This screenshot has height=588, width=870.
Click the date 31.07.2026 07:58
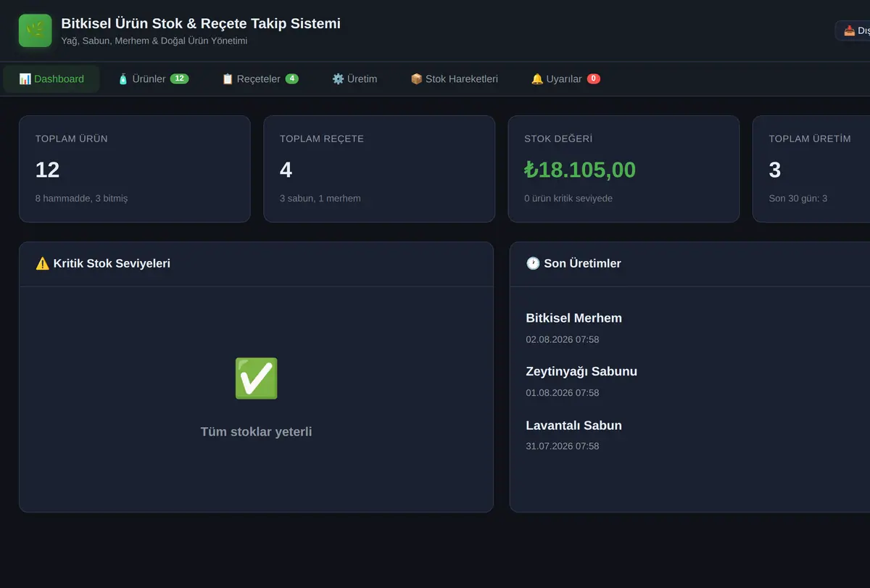coord(563,446)
